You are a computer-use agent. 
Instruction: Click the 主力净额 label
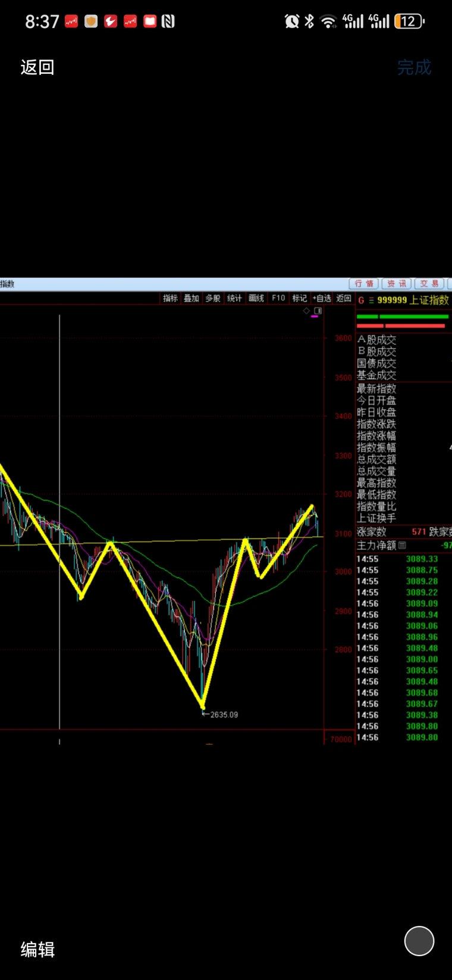[x=376, y=545]
